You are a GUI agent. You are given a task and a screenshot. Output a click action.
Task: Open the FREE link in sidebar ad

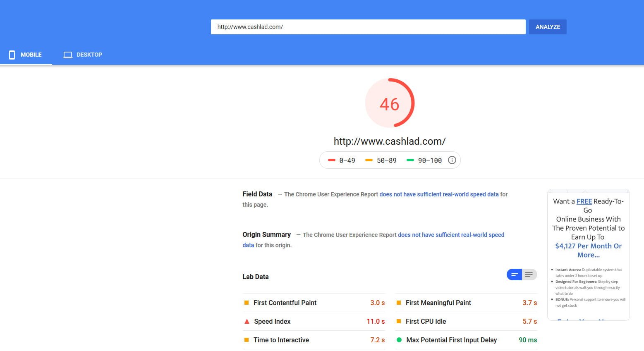[x=584, y=201]
